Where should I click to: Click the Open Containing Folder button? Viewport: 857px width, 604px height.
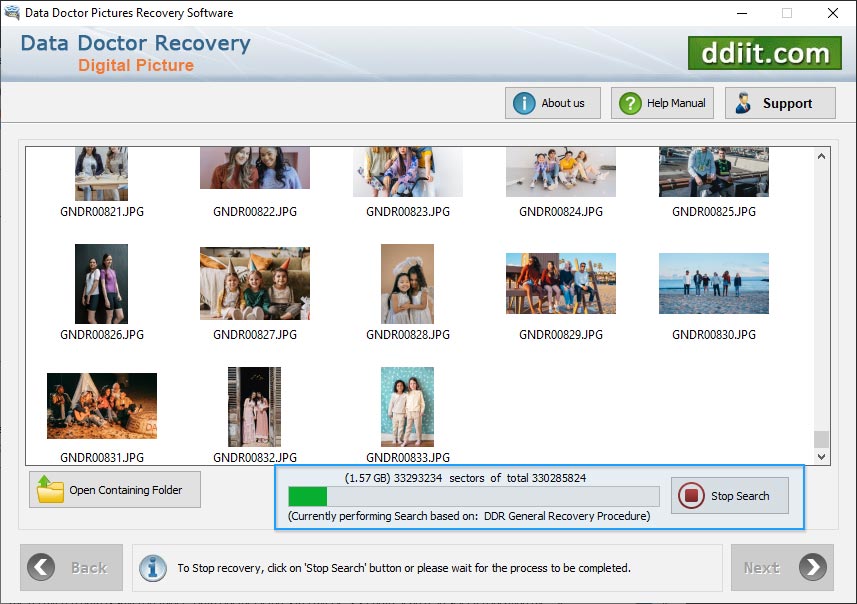tap(114, 489)
